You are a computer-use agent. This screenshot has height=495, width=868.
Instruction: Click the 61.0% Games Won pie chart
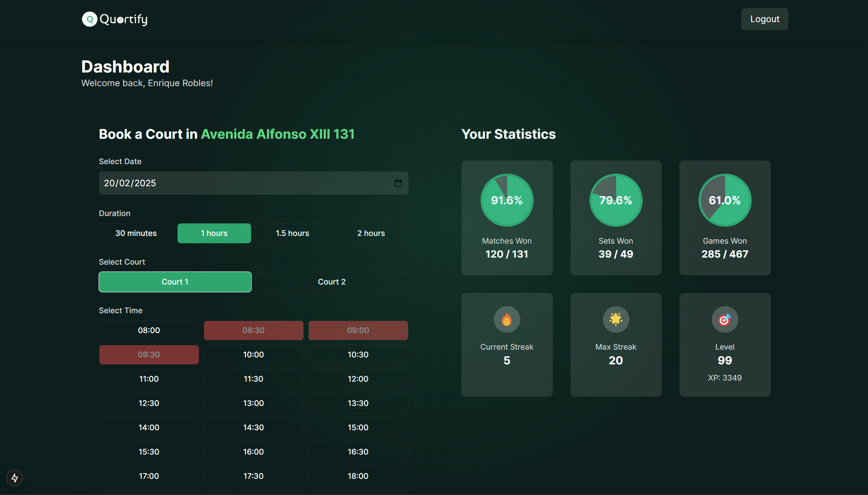[x=725, y=200]
